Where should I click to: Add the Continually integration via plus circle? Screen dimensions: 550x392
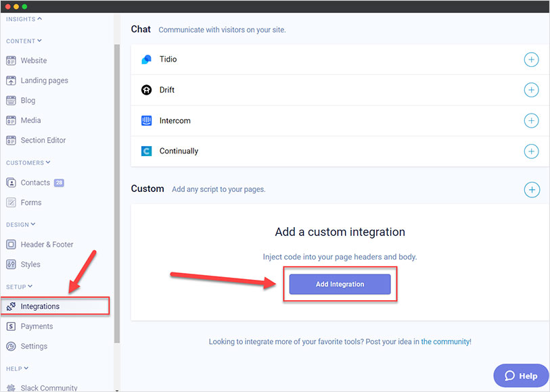(x=532, y=151)
